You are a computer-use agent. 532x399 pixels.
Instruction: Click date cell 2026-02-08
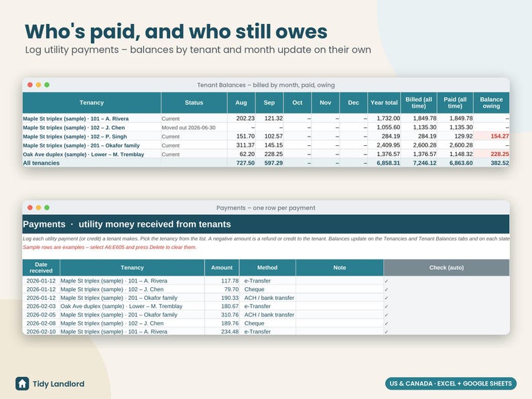41,323
